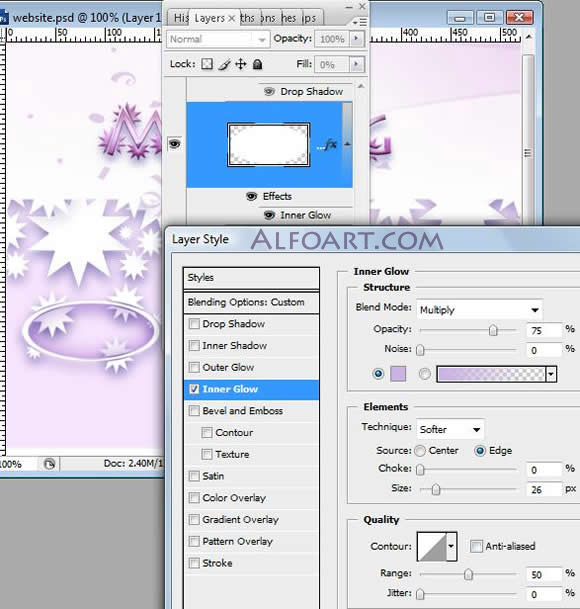Close the Layers tab with its x
The height and width of the screenshot is (609, 580).
coord(232,18)
